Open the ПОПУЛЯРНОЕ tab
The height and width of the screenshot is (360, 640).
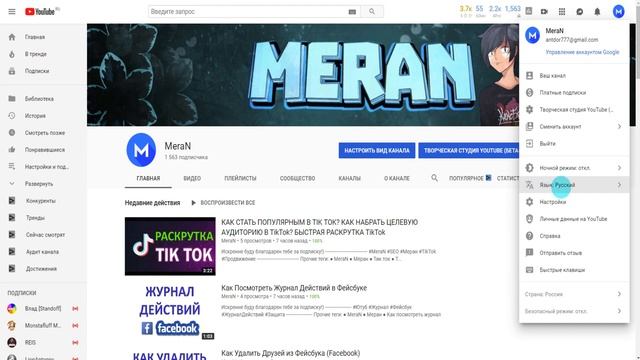pyautogui.click(x=470, y=178)
